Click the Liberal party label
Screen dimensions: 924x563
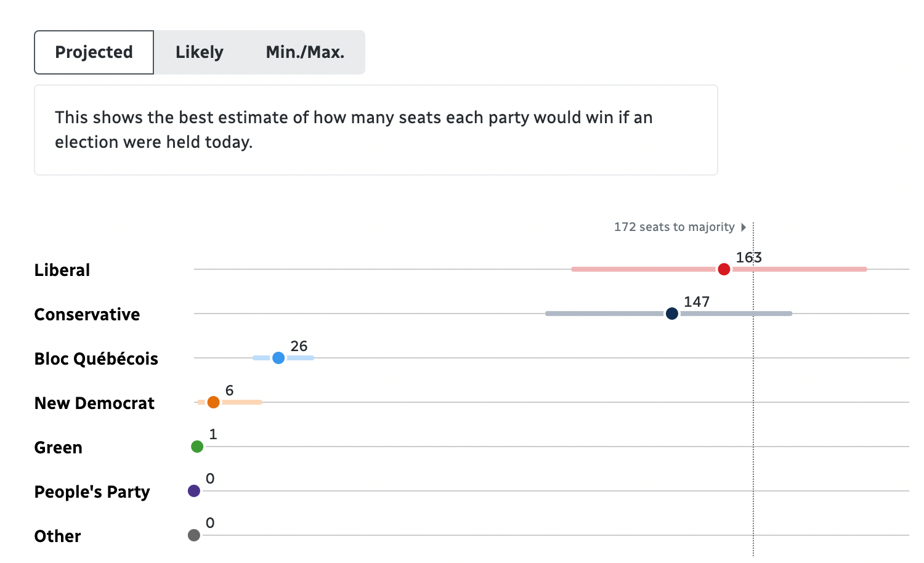(62, 270)
